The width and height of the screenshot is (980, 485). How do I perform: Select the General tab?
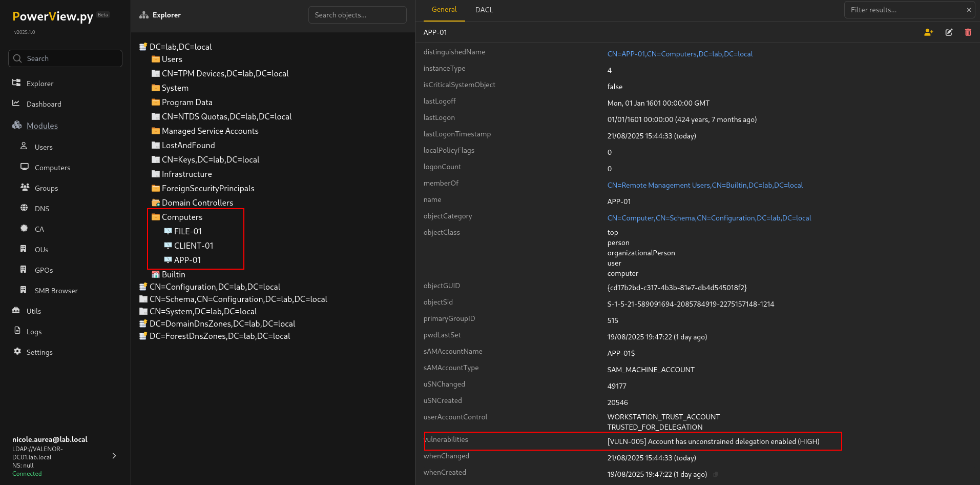coord(444,10)
